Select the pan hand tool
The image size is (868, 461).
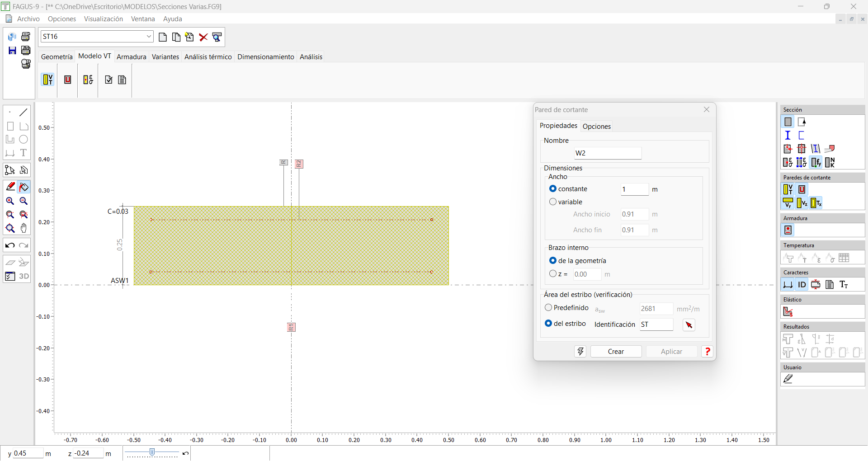(x=24, y=228)
